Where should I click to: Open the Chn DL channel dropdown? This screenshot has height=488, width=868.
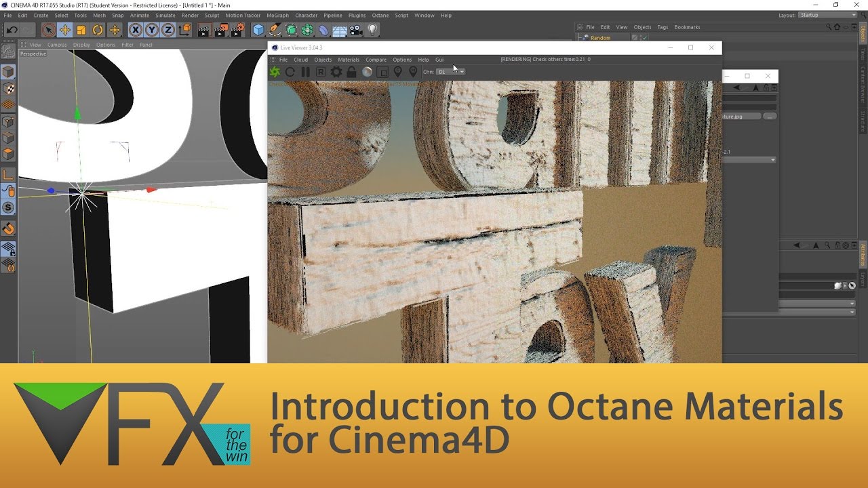tap(451, 72)
